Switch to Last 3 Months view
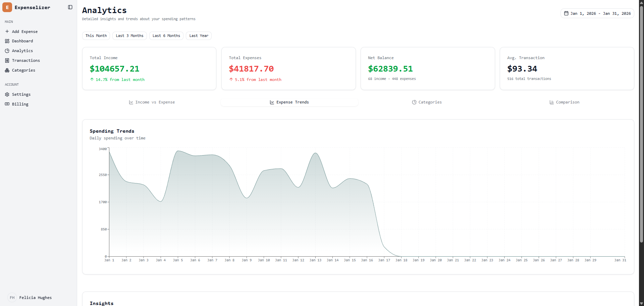644x306 pixels. point(129,36)
